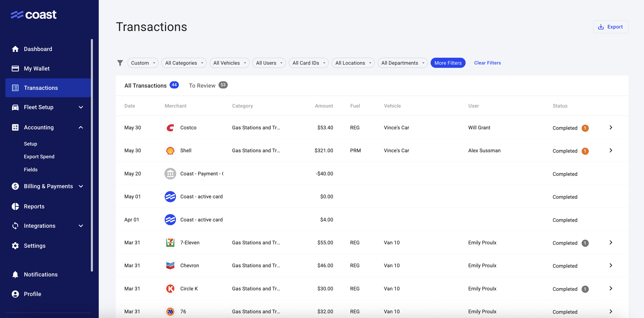Expand the Integrations menu
Viewport: 644px width, 318px height.
81,226
